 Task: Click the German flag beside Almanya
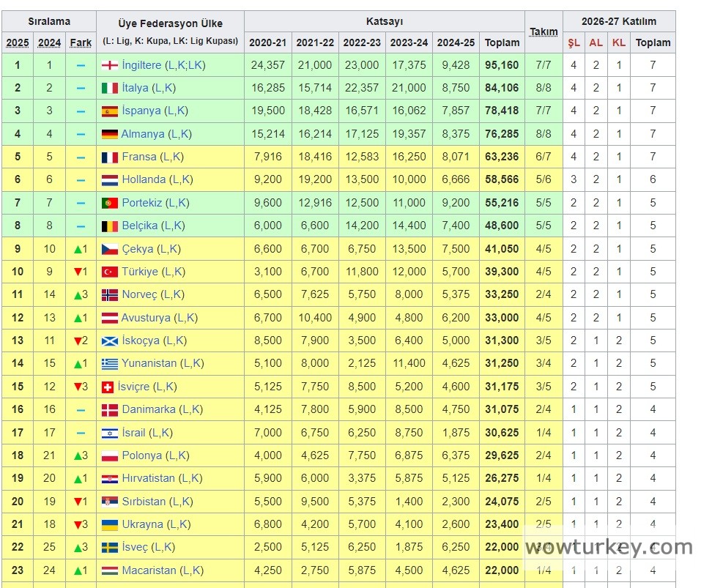pyautogui.click(x=109, y=134)
